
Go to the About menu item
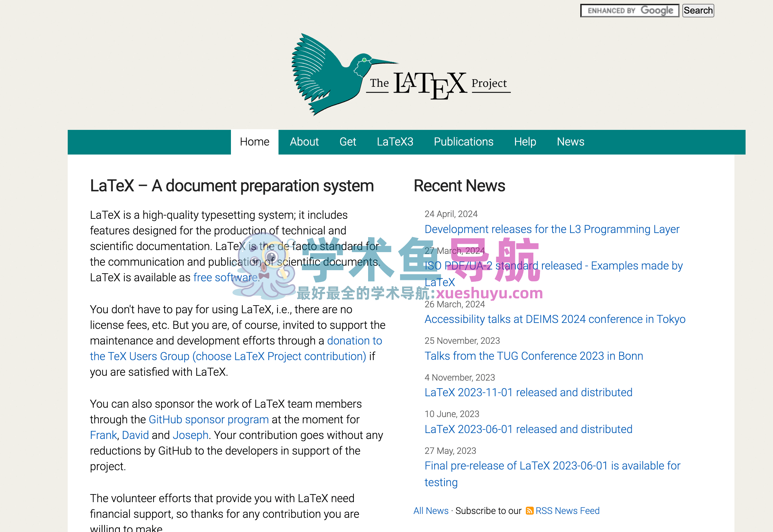[x=304, y=142]
